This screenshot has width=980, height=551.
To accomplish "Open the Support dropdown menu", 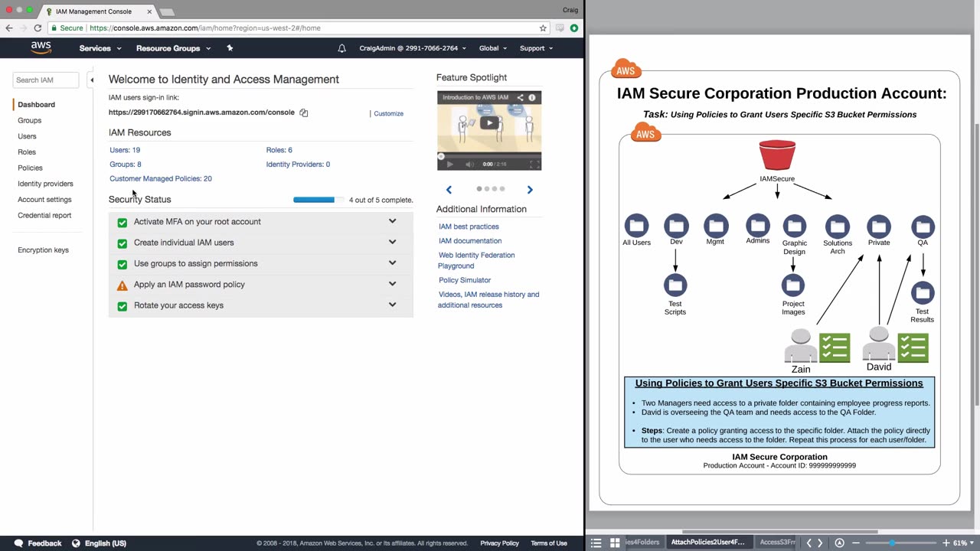I will (x=536, y=48).
